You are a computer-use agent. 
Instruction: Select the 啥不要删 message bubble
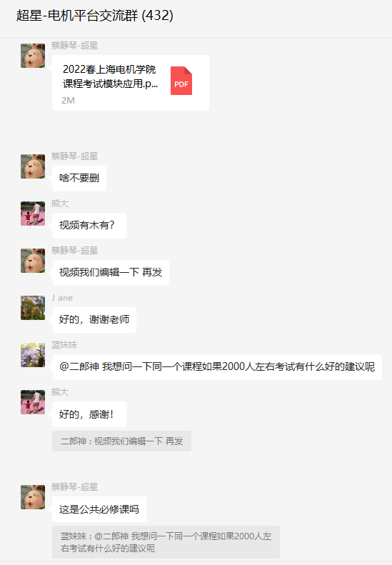[x=79, y=179]
